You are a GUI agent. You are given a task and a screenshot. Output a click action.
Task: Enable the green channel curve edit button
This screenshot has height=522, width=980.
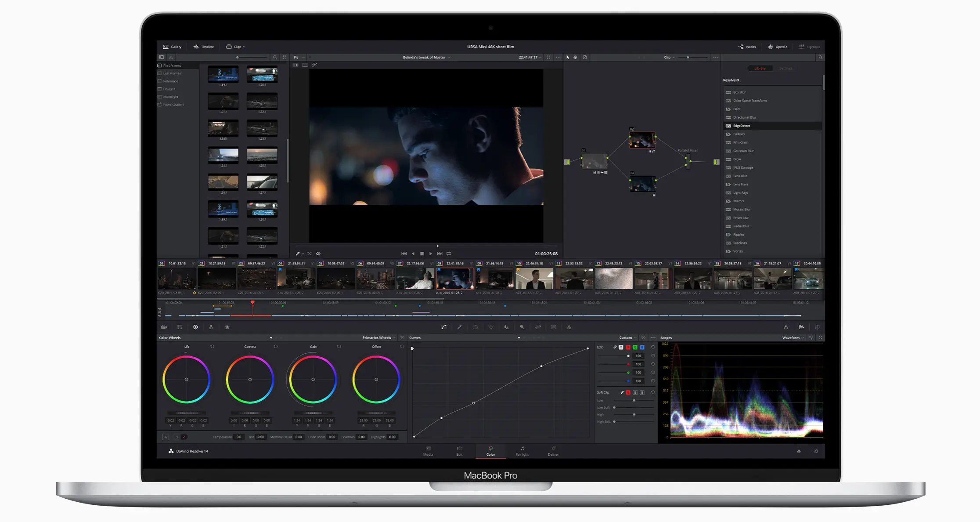click(x=635, y=347)
